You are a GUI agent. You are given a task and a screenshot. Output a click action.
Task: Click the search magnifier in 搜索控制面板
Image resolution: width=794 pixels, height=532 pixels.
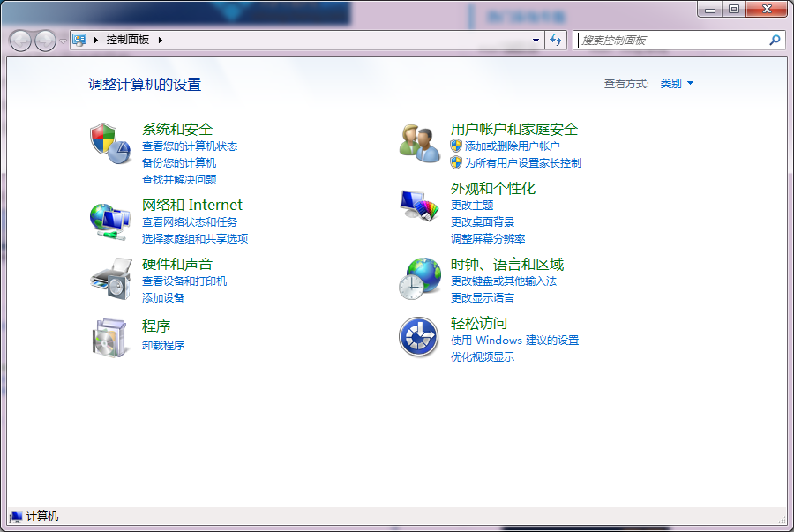pyautogui.click(x=773, y=40)
